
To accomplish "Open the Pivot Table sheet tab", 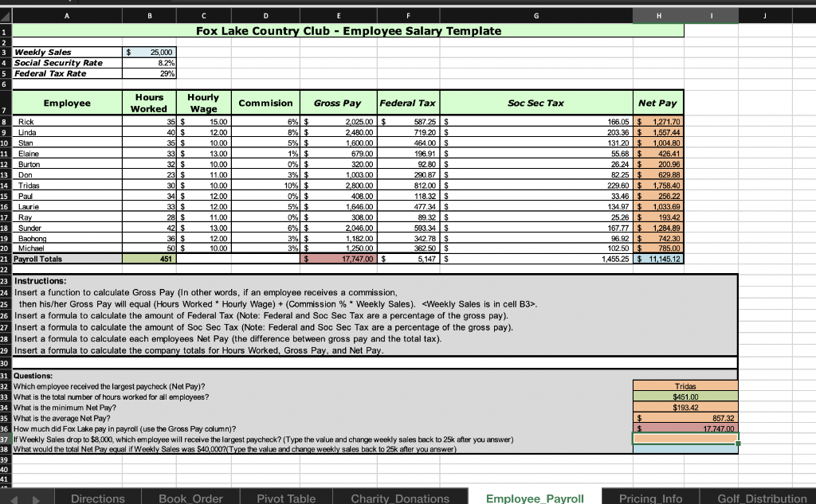I will pyautogui.click(x=286, y=498).
